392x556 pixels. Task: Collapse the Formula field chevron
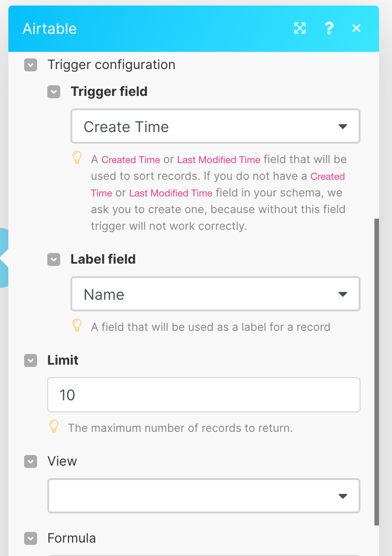click(31, 538)
